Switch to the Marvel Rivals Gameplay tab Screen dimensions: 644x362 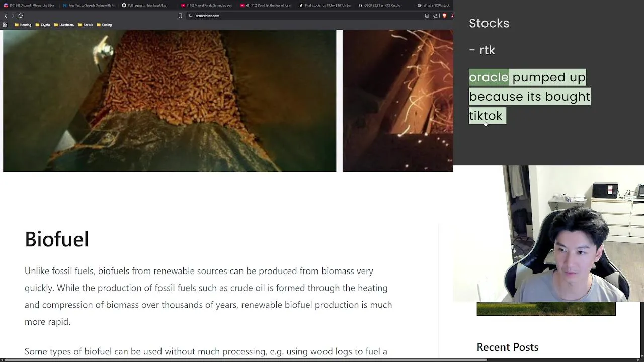tap(207, 5)
